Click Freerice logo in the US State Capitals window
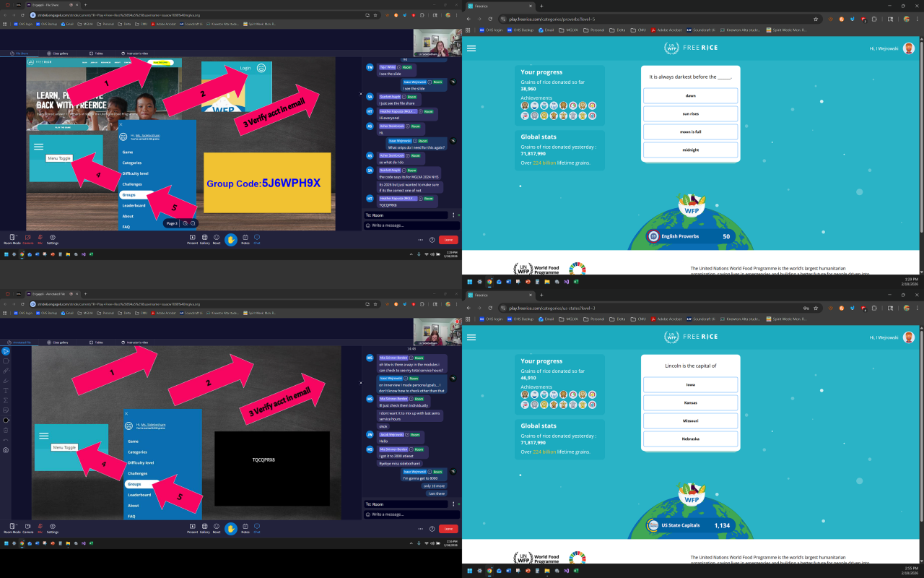The width and height of the screenshot is (924, 578). click(x=691, y=337)
